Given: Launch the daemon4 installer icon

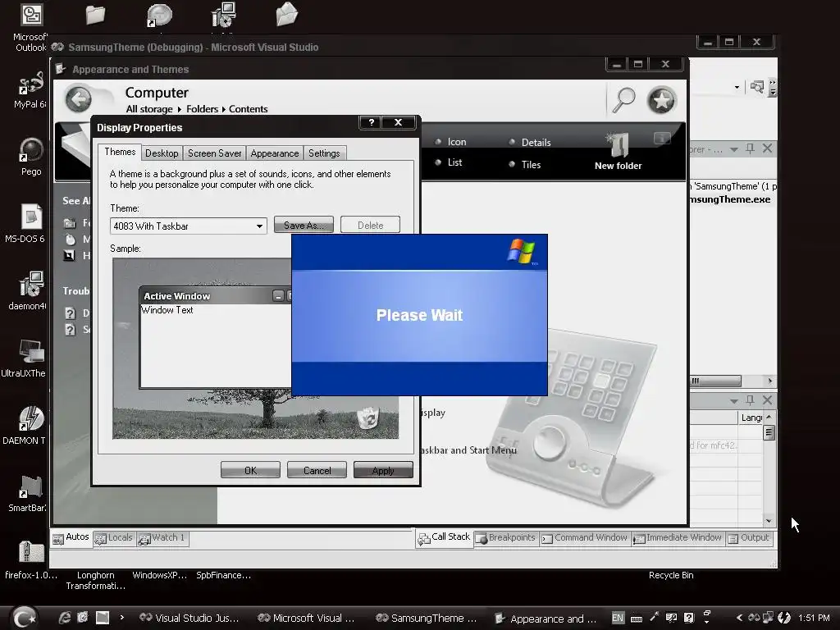Looking at the screenshot, I should [x=30, y=290].
